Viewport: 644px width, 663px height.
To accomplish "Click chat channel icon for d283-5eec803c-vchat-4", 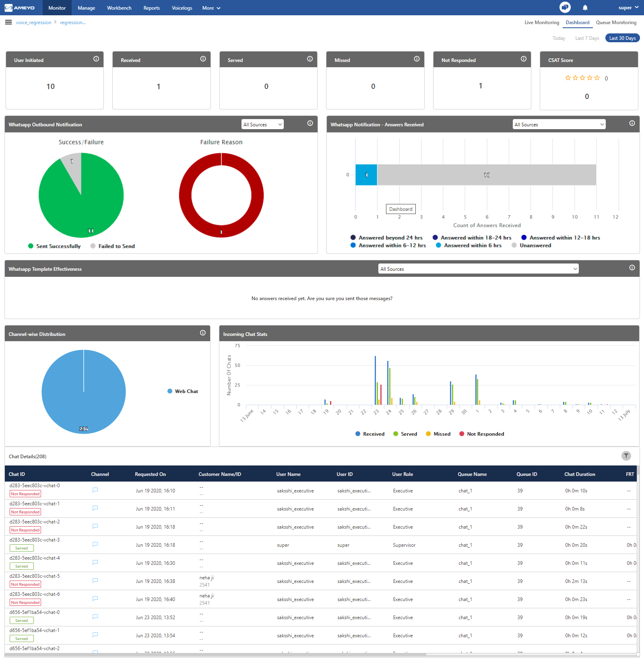I will (95, 562).
